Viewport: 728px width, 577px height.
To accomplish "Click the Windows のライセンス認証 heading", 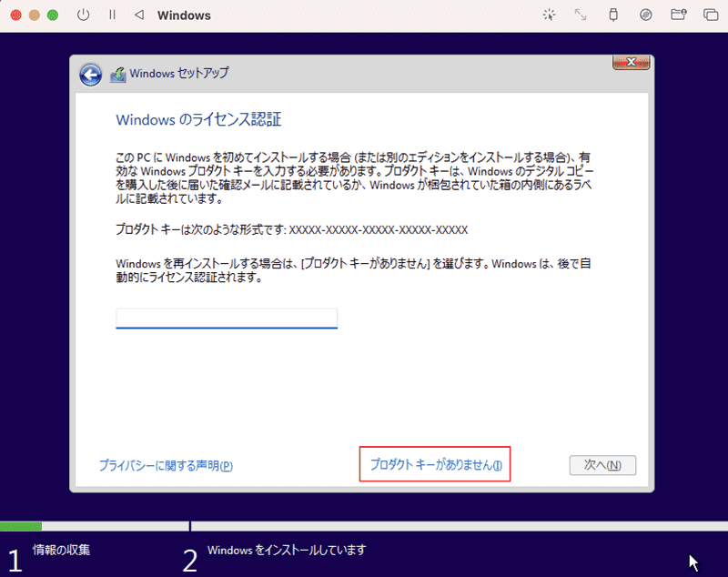I will click(198, 119).
